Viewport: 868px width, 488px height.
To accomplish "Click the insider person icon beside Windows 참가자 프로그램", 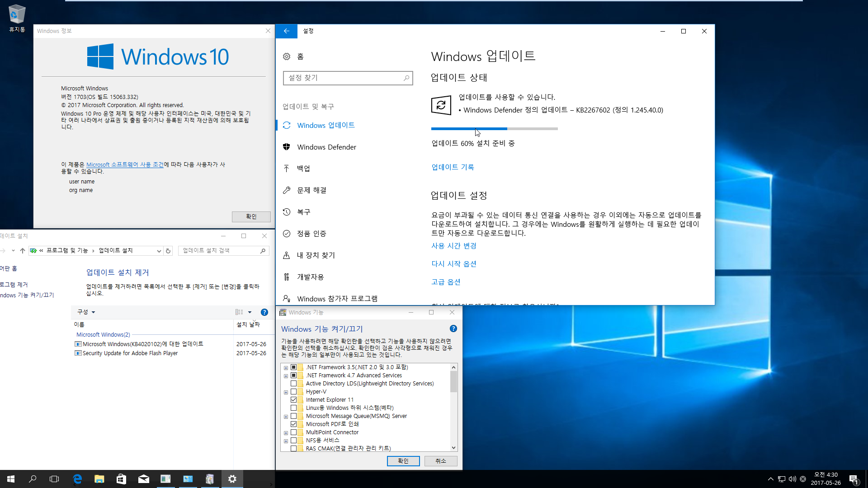I will click(x=287, y=299).
